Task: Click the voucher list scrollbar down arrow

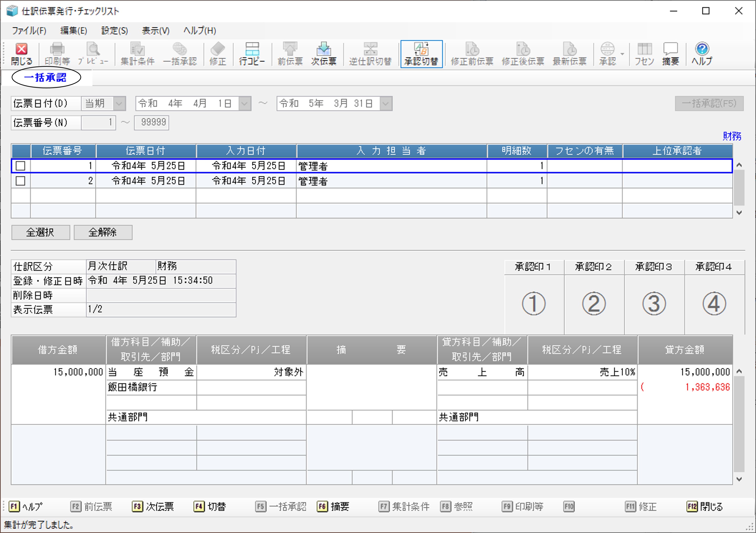Action: point(739,212)
